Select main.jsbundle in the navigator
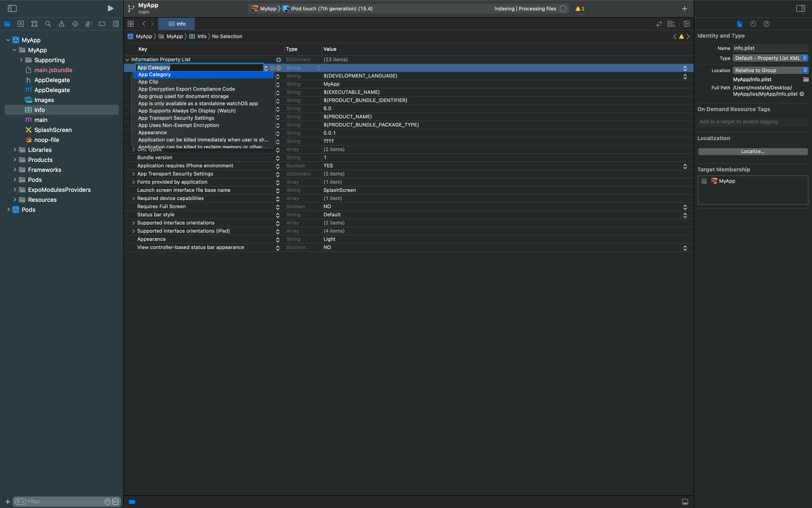The height and width of the screenshot is (508, 812). click(x=53, y=70)
